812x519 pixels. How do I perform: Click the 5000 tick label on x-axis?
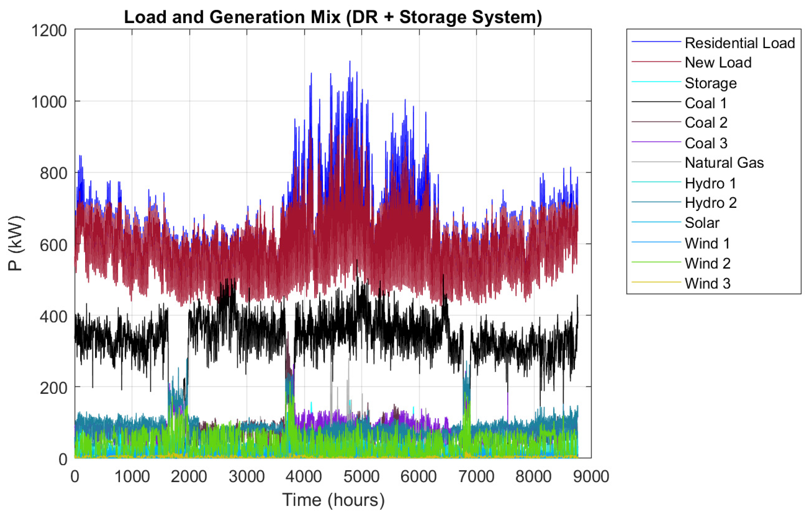[x=362, y=477]
